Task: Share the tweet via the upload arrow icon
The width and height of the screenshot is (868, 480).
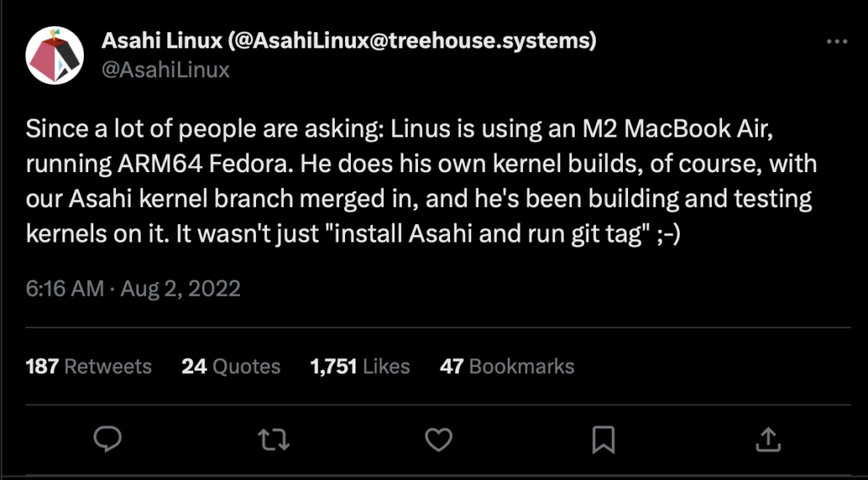Action: (x=767, y=438)
